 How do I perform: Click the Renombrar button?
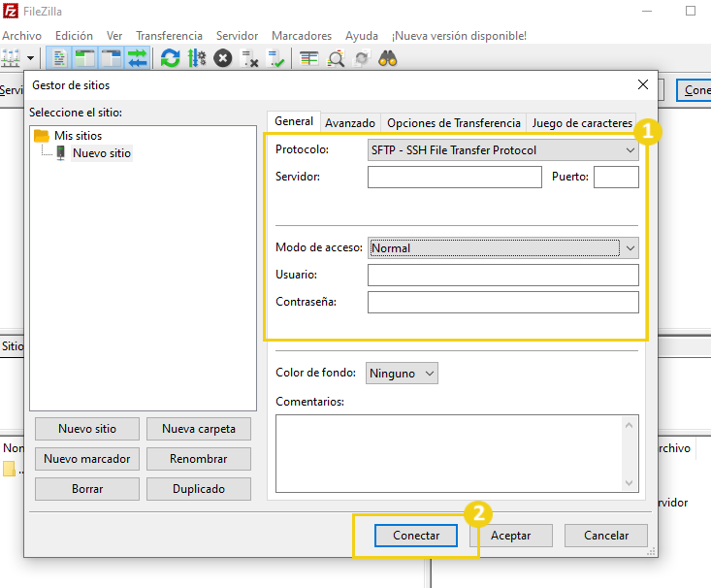coord(199,459)
